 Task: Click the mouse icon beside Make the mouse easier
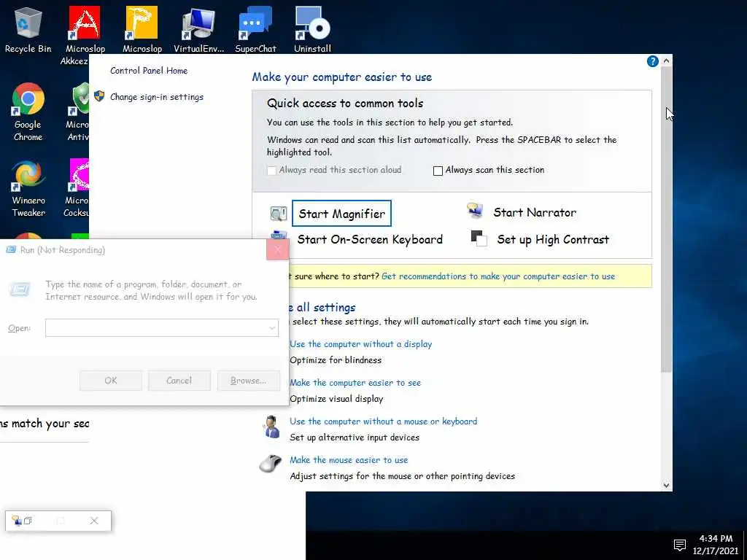(270, 463)
